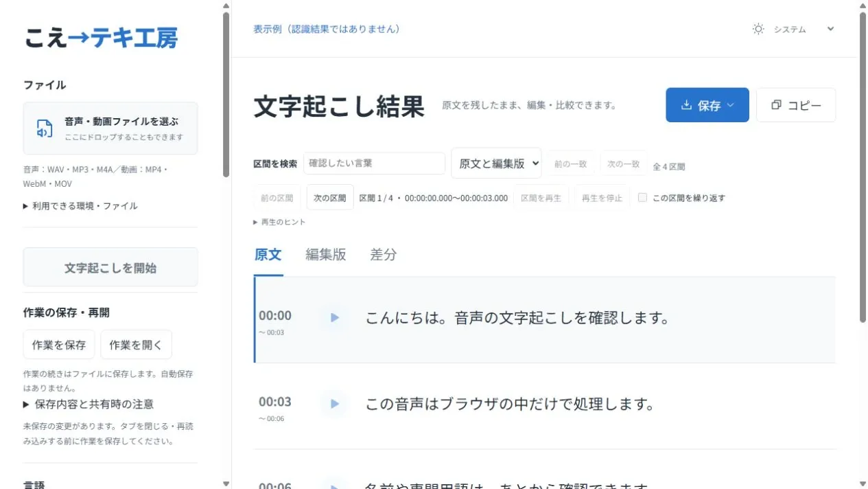868x489 pixels.
Task: Click the download icon on 保存 button
Action: click(x=686, y=105)
